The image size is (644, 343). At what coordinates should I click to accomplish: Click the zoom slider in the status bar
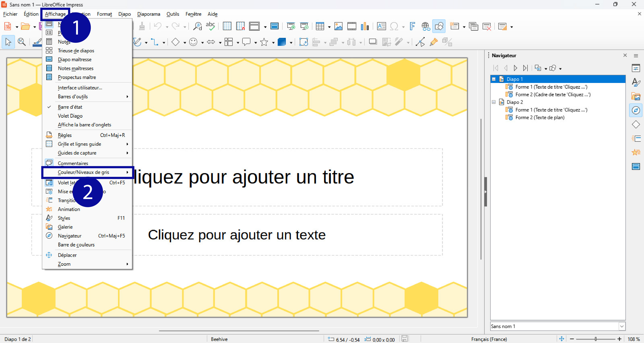[595, 339]
